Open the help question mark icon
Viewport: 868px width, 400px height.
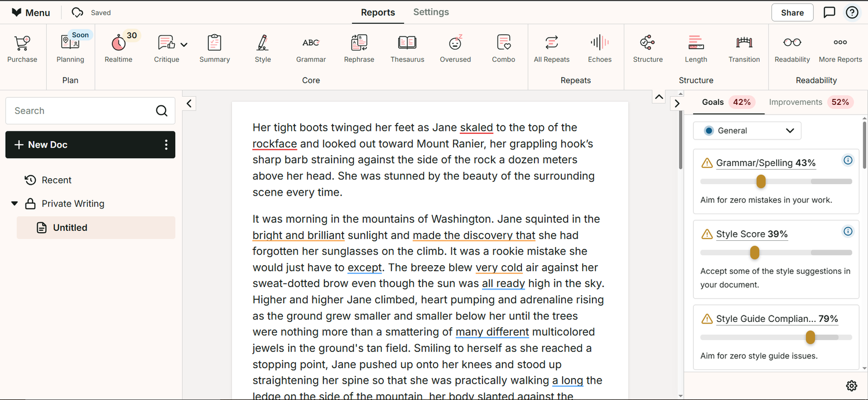[x=852, y=12]
